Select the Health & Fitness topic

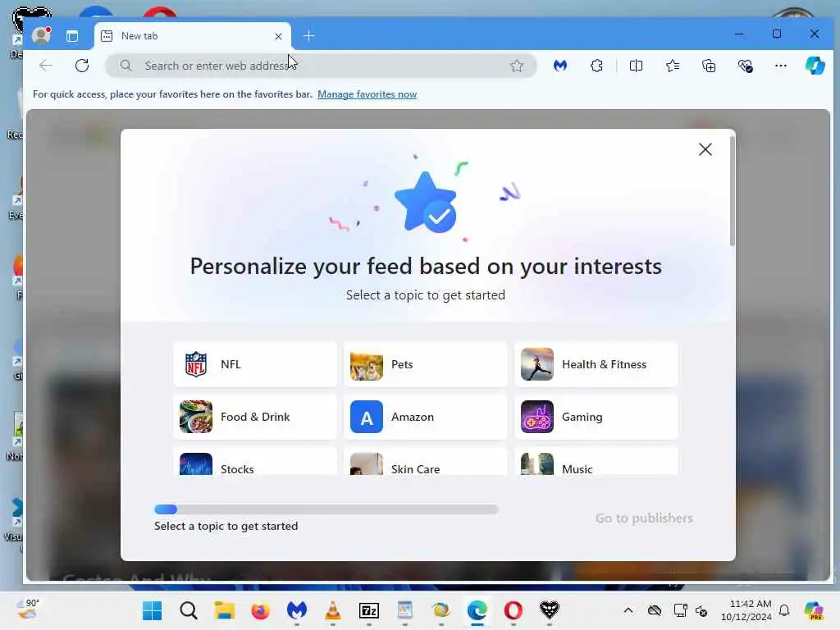596,364
